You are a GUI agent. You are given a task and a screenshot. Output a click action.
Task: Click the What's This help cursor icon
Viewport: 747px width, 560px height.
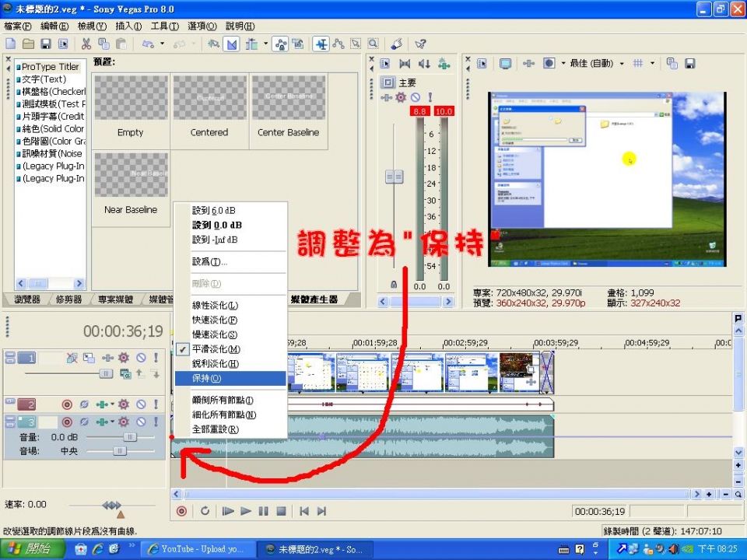(420, 44)
